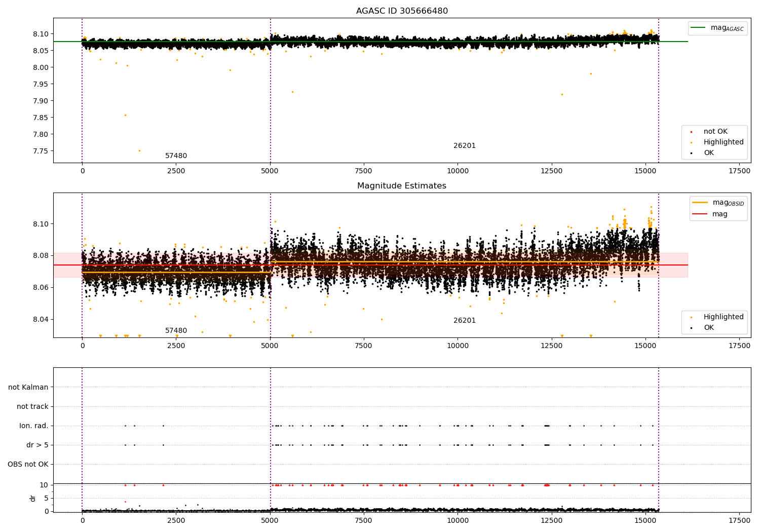This screenshot has width=760, height=532.
Task: Click "Highlighted" legend entry in top plot
Action: click(x=717, y=142)
